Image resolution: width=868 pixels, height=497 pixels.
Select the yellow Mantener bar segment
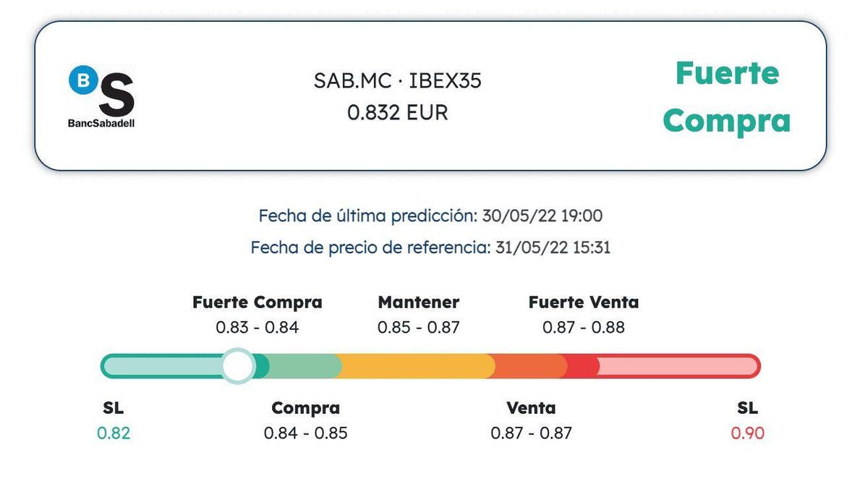416,366
